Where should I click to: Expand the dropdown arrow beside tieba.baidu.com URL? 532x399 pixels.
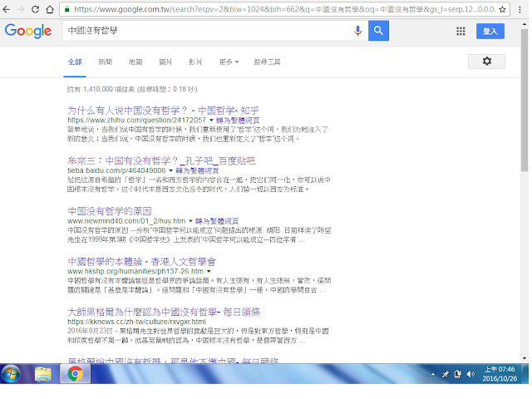click(x=170, y=170)
